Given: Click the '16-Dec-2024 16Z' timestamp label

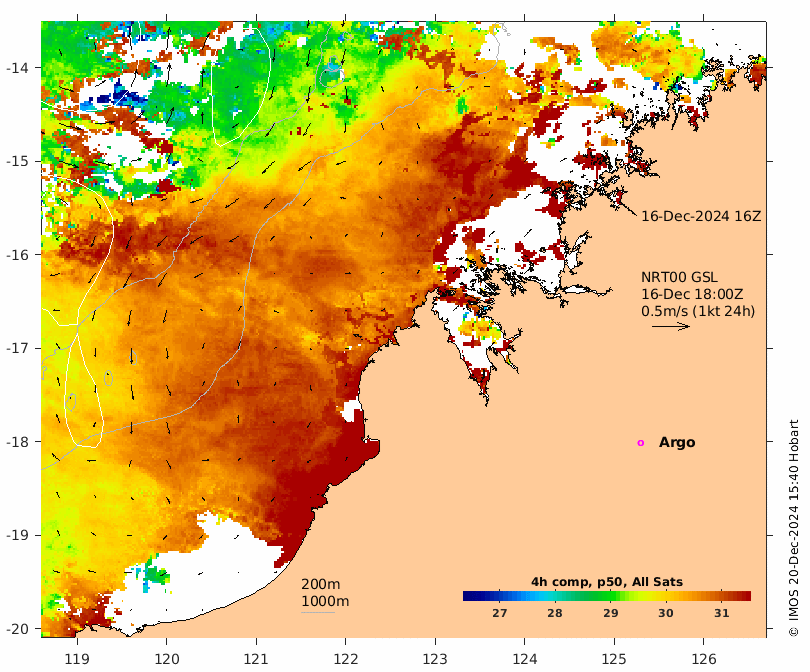Looking at the screenshot, I should (x=701, y=216).
